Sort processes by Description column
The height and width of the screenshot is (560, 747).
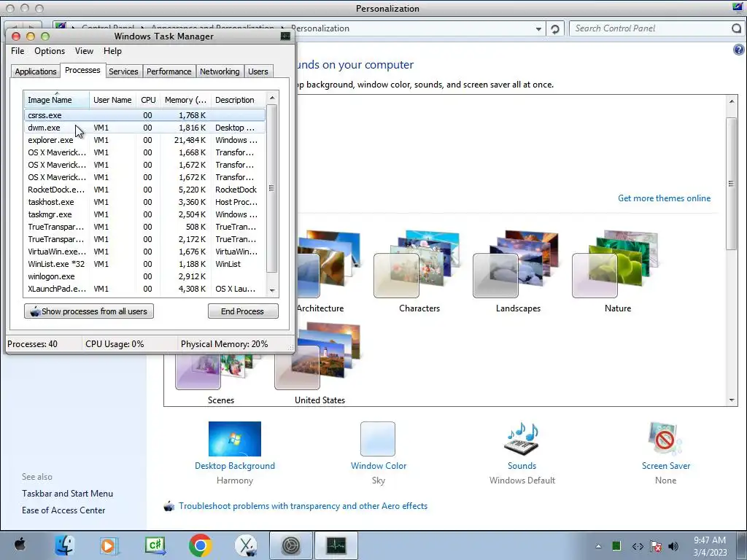238,100
